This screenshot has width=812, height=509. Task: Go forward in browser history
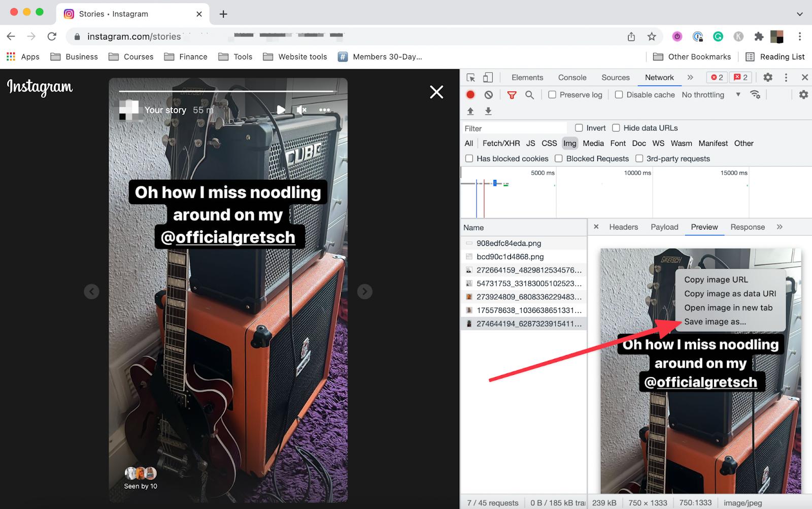click(x=31, y=36)
